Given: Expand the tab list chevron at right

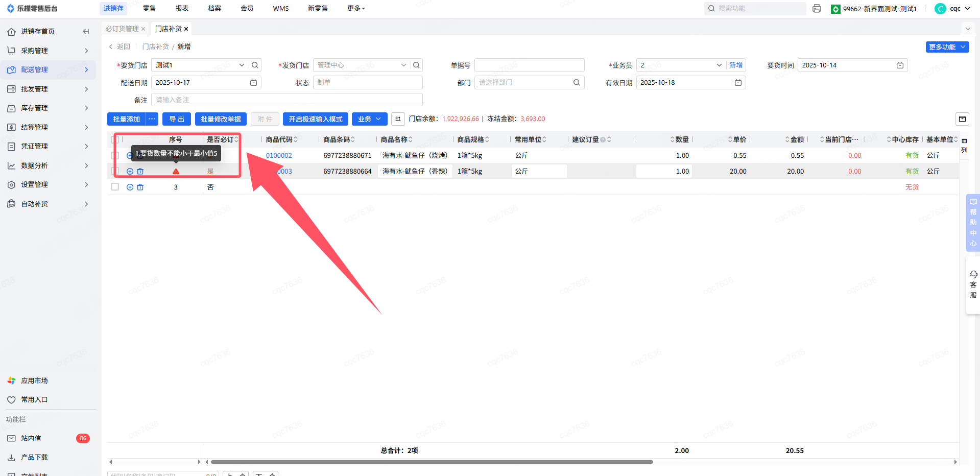Looking at the screenshot, I should 968,29.
